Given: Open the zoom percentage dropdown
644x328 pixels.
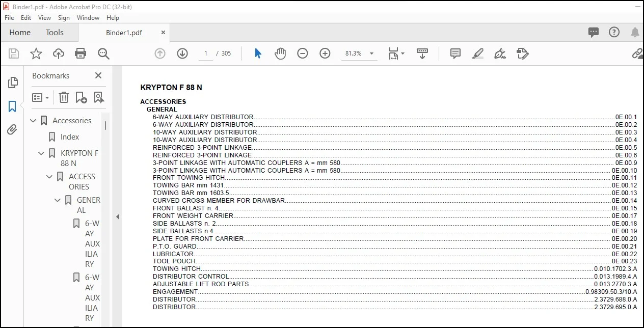Looking at the screenshot, I should tap(371, 53).
